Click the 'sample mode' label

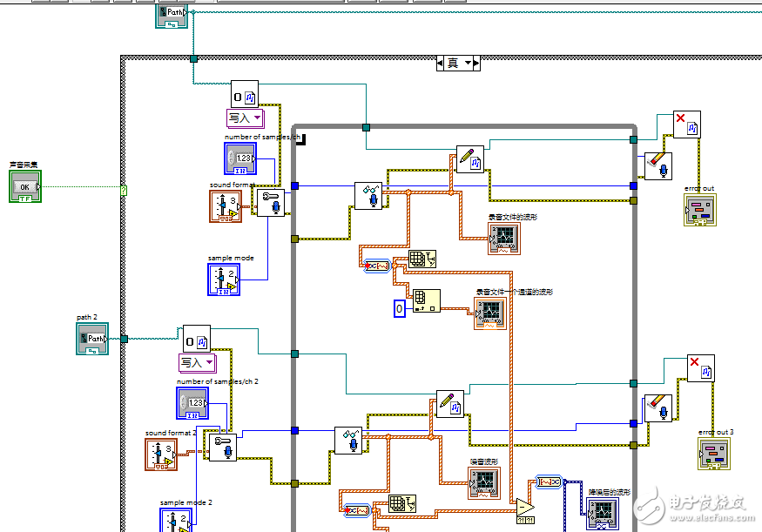[231, 258]
